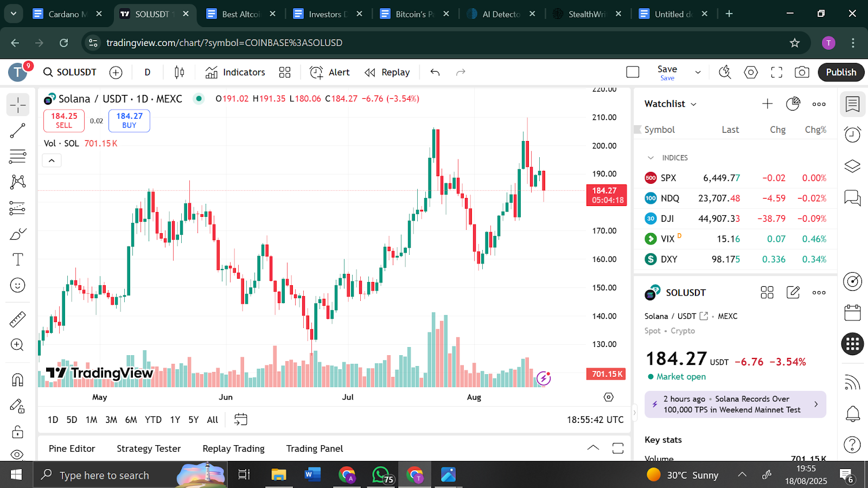Click the 184.27 BUY button

[129, 120]
